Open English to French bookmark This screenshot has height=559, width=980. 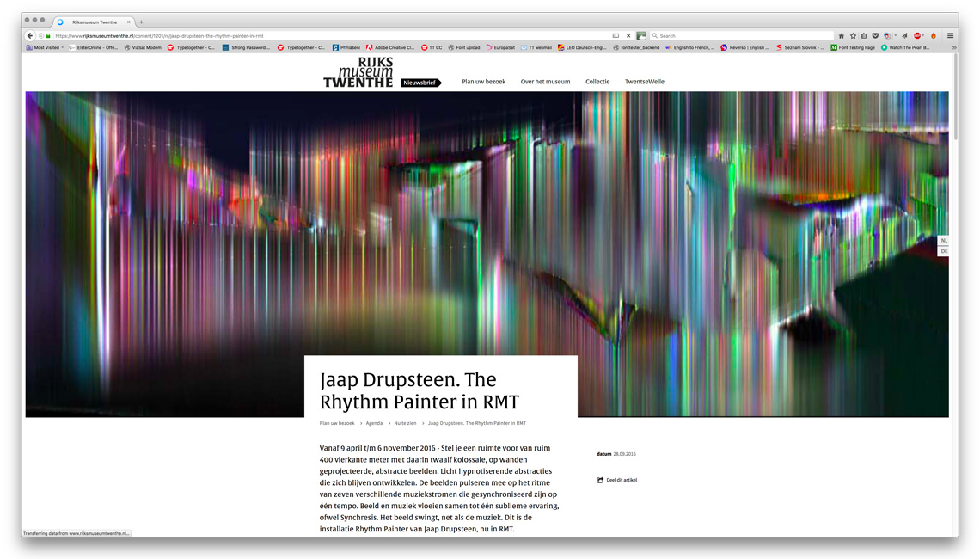coord(689,47)
